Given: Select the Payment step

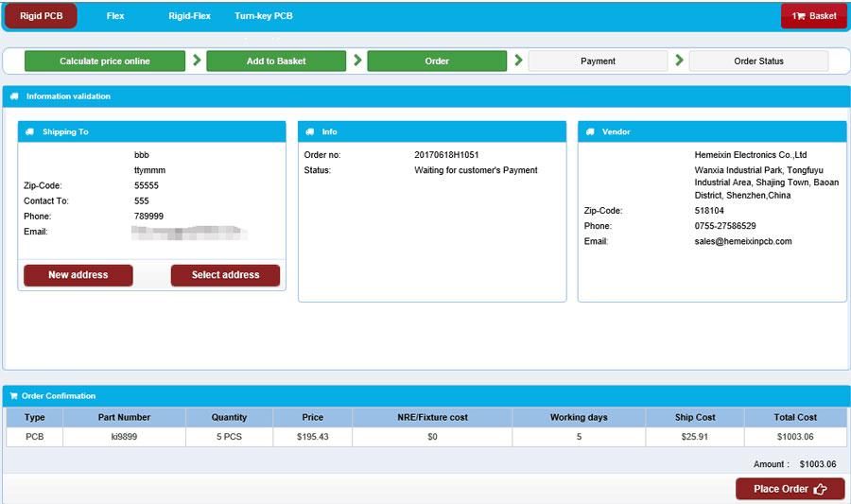Looking at the screenshot, I should click(x=598, y=61).
